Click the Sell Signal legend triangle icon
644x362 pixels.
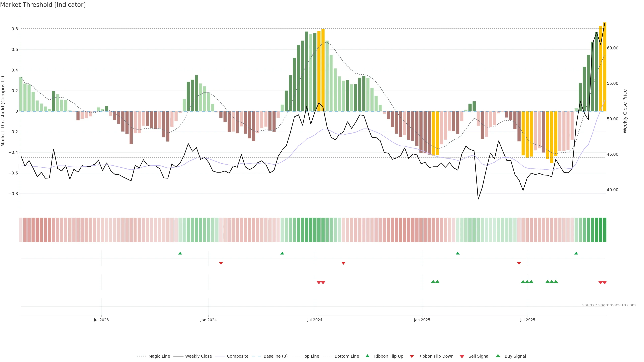tap(462, 356)
